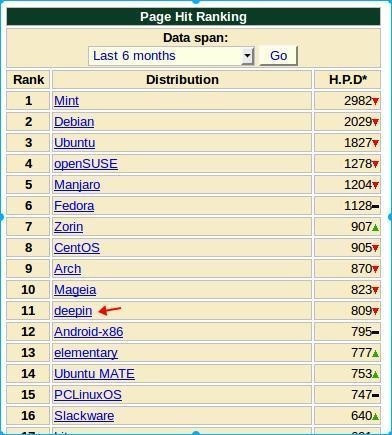
Task: Click the deepin link
Action: point(73,311)
